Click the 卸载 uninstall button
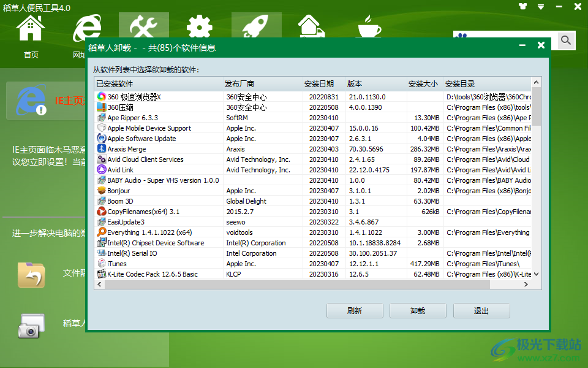Viewport: 588px width, 368px height. click(x=418, y=310)
